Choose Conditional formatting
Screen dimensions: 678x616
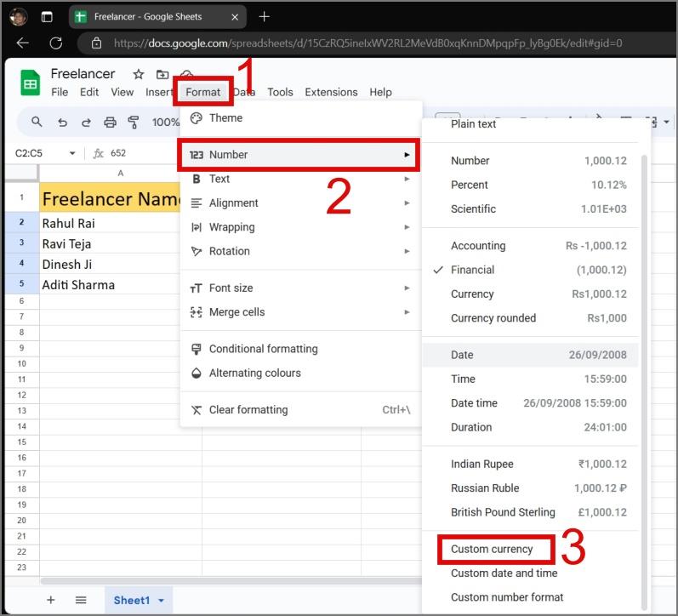[x=301, y=349]
